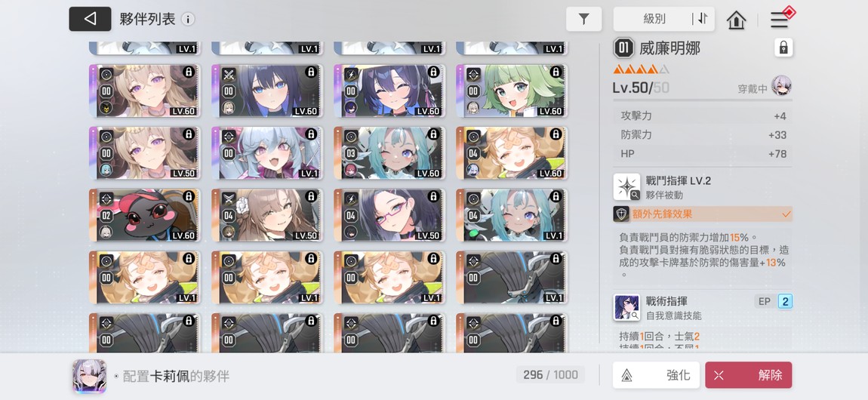
Task: Go back using the left arrow button
Action: pos(90,19)
